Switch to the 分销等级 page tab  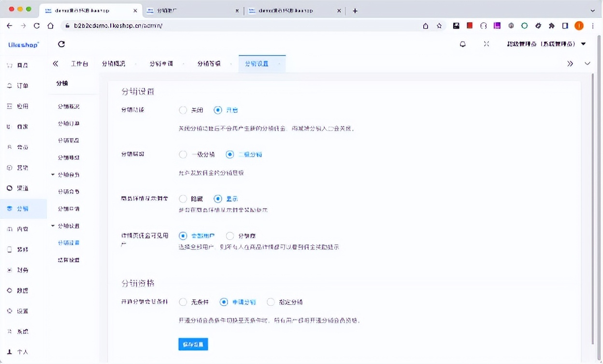coord(209,64)
